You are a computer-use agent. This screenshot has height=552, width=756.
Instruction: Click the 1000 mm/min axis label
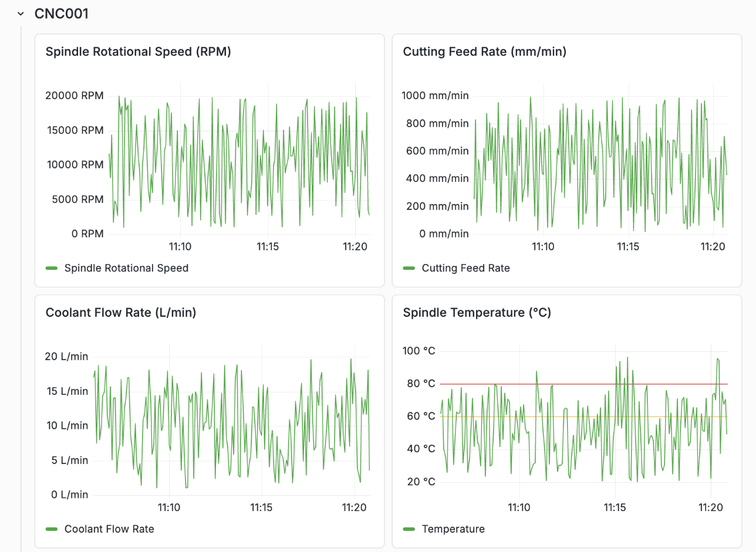pyautogui.click(x=436, y=96)
